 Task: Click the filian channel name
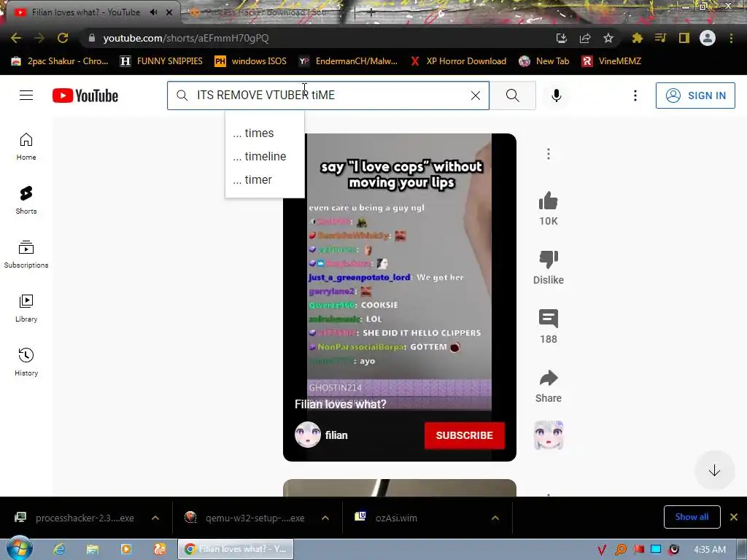(x=336, y=435)
